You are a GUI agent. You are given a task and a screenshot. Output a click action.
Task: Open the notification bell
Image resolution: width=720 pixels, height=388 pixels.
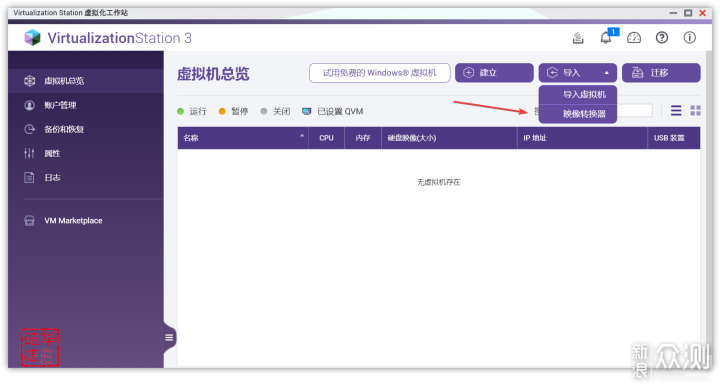click(x=606, y=37)
